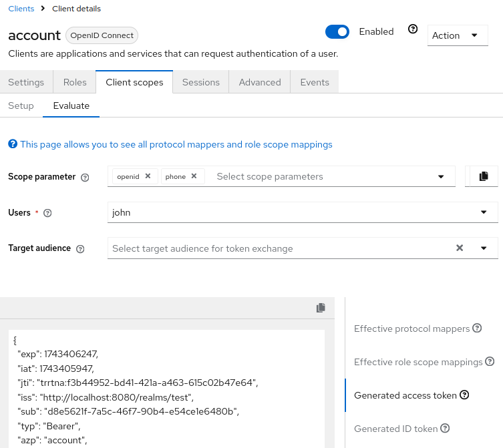
Task: Remove the openid scope chip
Action: pyautogui.click(x=148, y=176)
